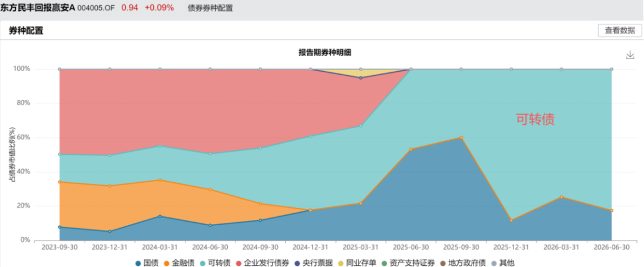Open the 查看数据 button

click(x=620, y=30)
